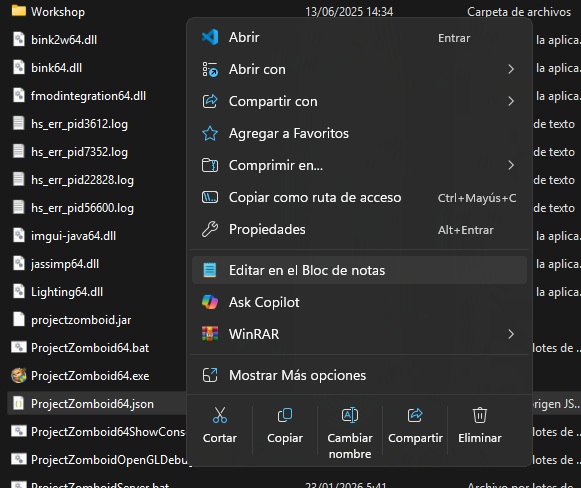Viewport: 581px width, 488px height.
Task: Select the file name bink64.dll
Action: click(x=56, y=68)
